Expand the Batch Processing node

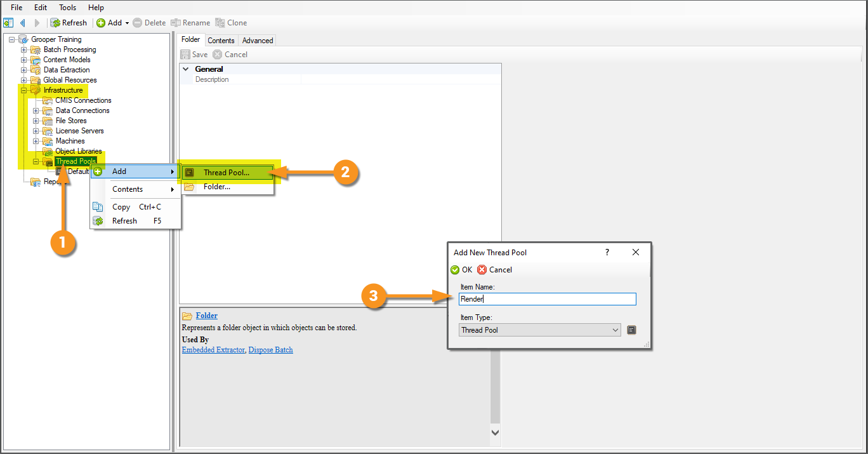(24, 50)
